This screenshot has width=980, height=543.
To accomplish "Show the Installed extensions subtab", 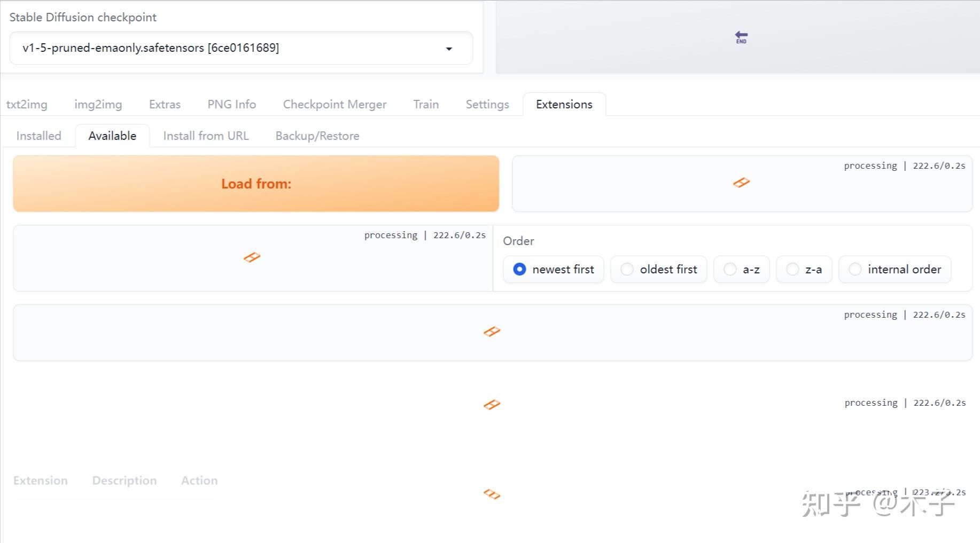I will pos(38,136).
